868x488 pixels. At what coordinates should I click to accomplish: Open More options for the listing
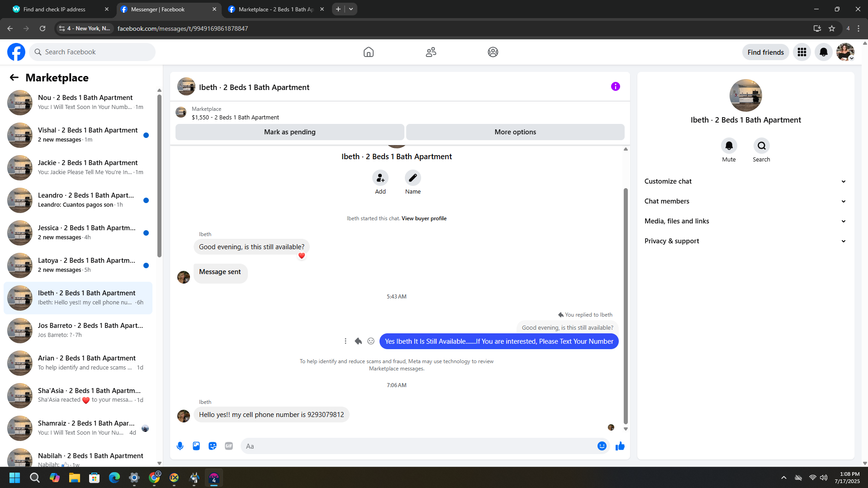(515, 132)
